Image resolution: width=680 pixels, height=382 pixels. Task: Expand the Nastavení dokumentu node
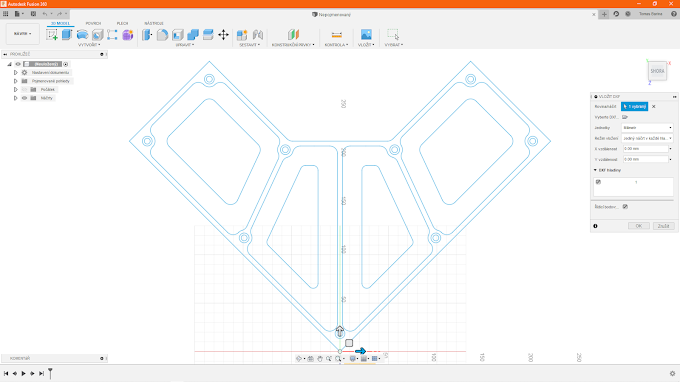pyautogui.click(x=16, y=72)
